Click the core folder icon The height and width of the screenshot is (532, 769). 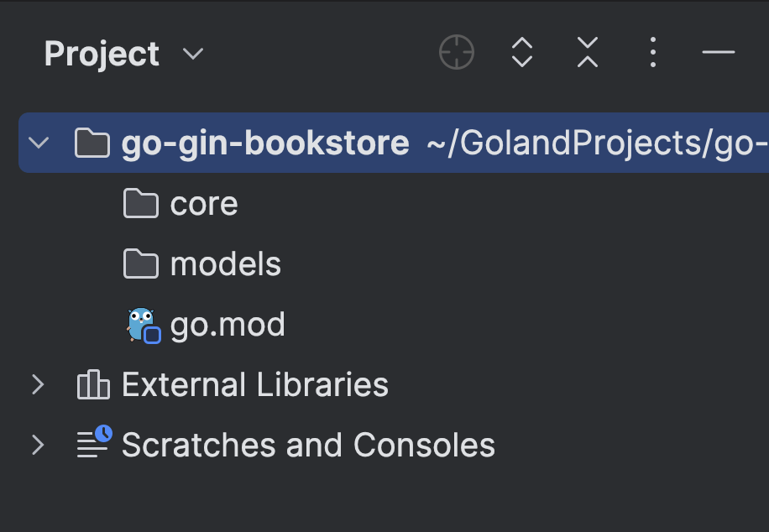coord(140,204)
